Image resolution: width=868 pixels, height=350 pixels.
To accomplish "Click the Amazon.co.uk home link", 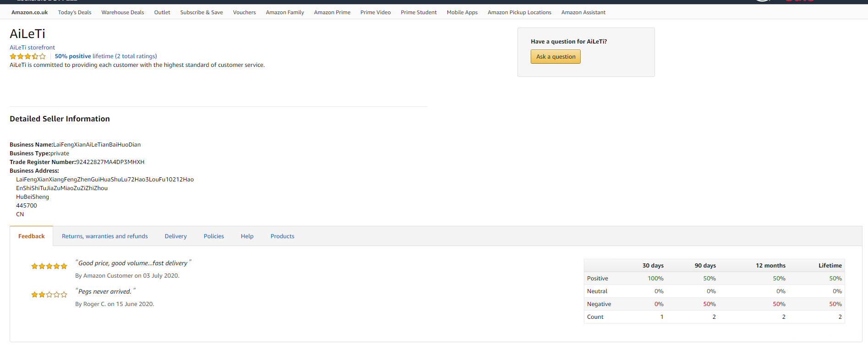I will coord(30,12).
